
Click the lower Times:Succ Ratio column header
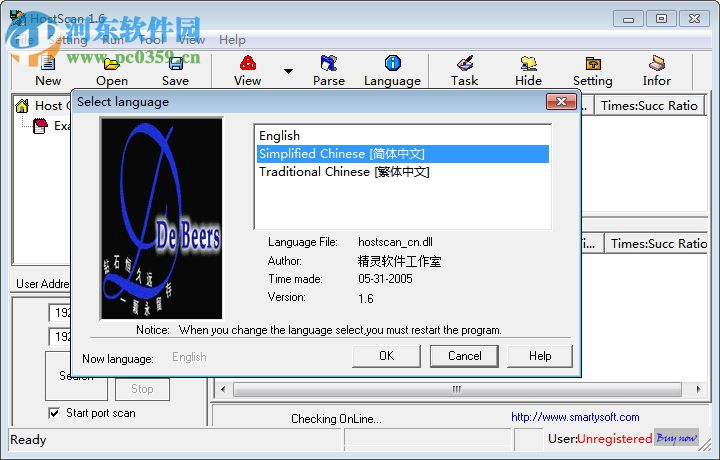point(658,243)
